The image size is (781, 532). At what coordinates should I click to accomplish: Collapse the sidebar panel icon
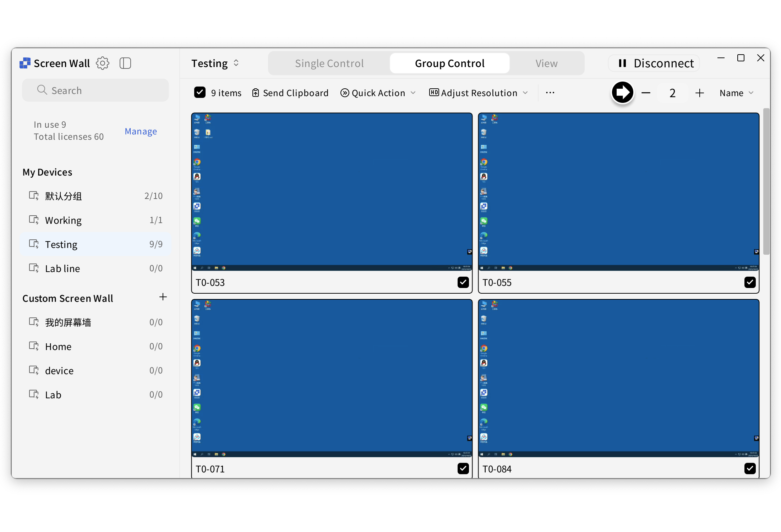[x=125, y=63]
